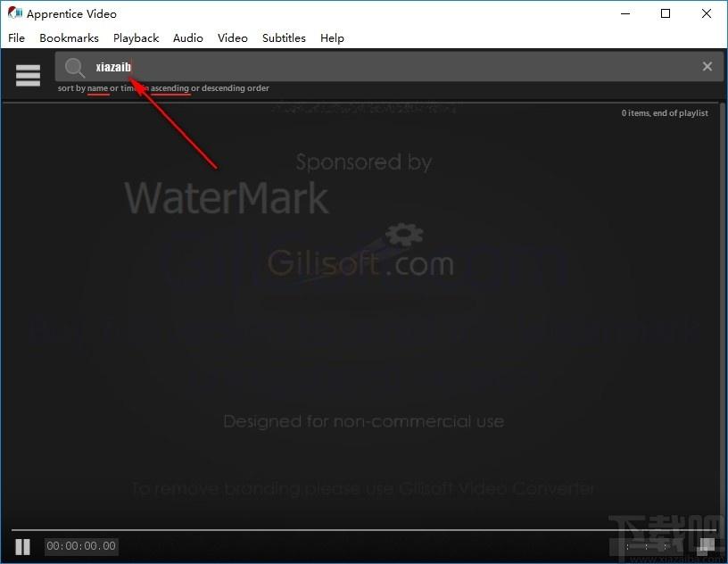Image resolution: width=728 pixels, height=564 pixels.
Task: Click the pause button icon
Action: click(x=23, y=546)
